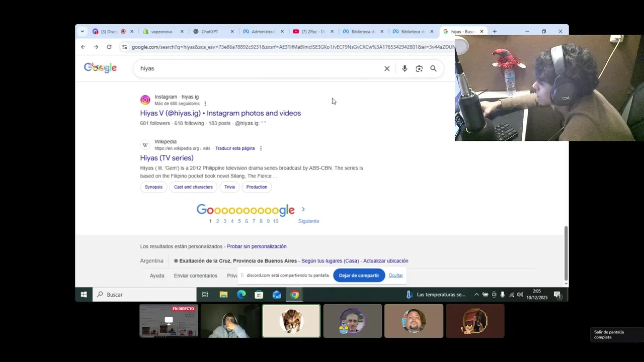The image size is (644, 362).
Task: Open more options for the Instagram result
Action: pyautogui.click(x=205, y=104)
